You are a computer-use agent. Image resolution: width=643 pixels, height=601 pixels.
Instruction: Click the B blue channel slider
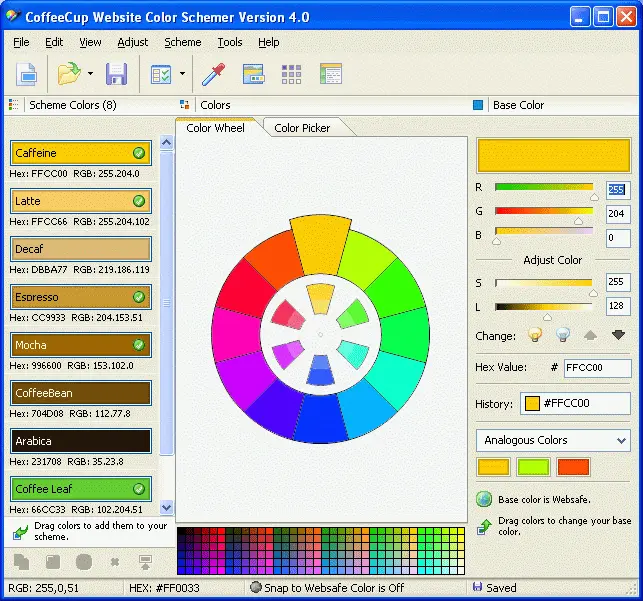tap(544, 232)
